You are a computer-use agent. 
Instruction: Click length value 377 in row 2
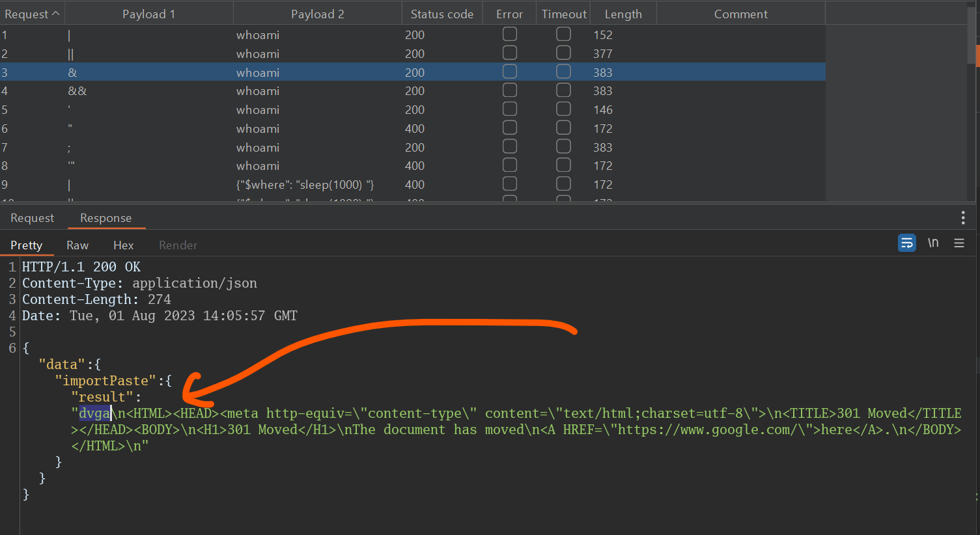pos(603,54)
